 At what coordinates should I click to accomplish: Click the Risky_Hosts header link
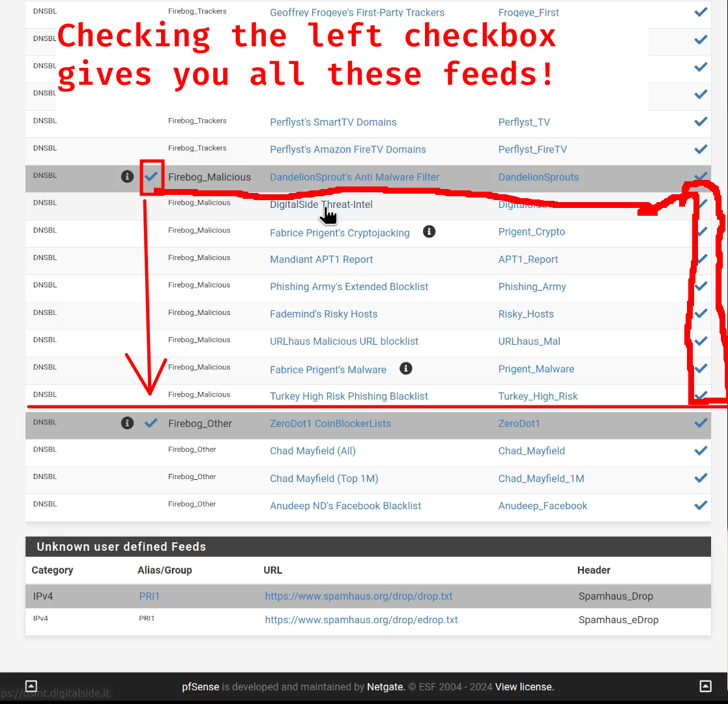click(x=526, y=314)
